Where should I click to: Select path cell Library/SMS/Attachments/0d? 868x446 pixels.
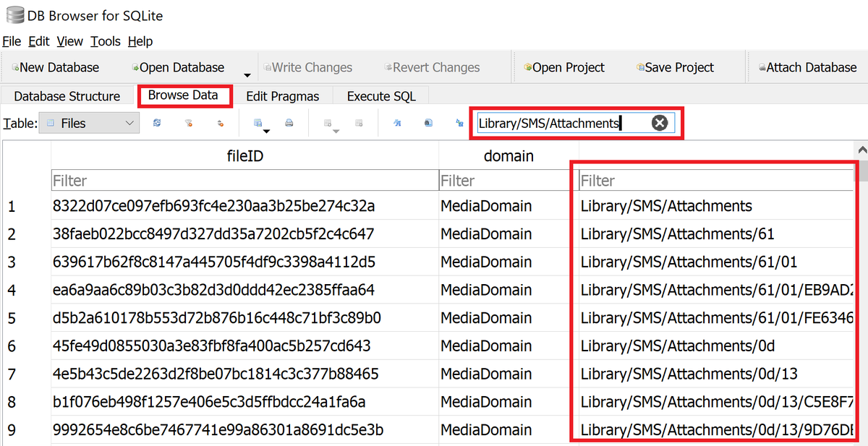click(x=716, y=346)
